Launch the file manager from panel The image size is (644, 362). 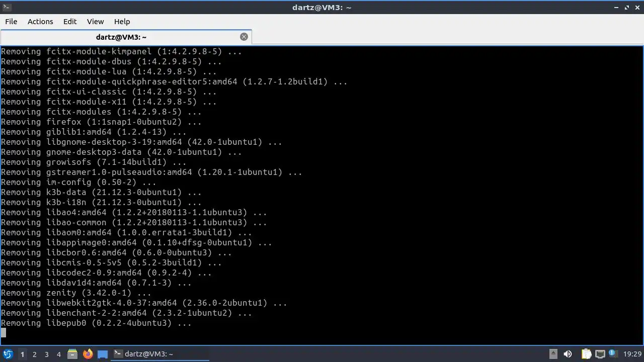coord(72,354)
